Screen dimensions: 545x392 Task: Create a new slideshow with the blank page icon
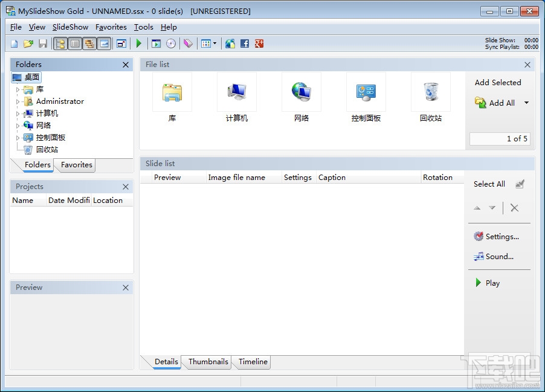coord(14,43)
